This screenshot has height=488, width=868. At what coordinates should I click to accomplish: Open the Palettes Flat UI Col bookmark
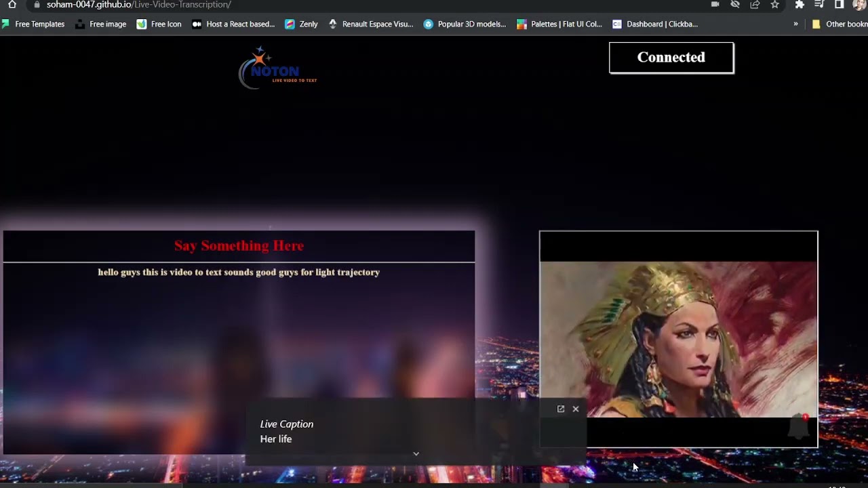[x=559, y=24]
